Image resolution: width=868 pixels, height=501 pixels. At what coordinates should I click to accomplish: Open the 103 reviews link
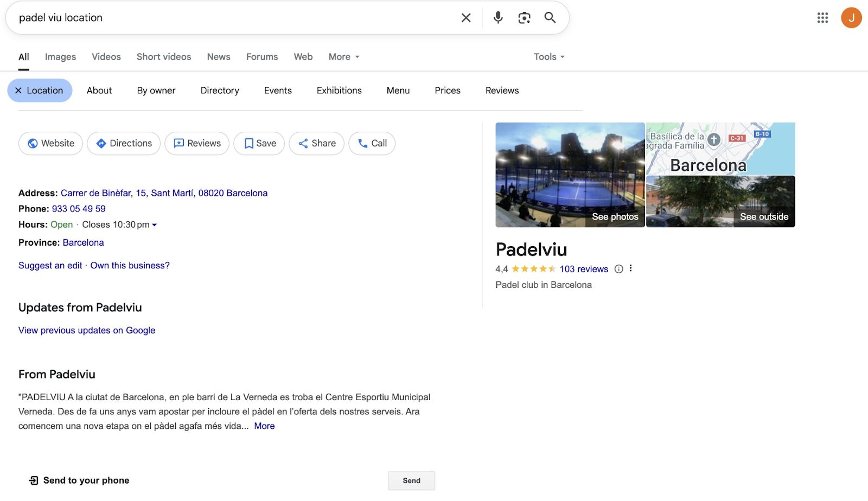coord(584,269)
